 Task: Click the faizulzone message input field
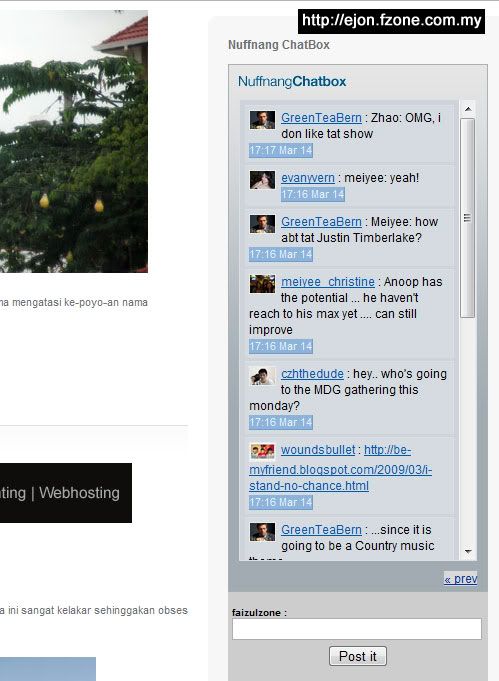357,629
